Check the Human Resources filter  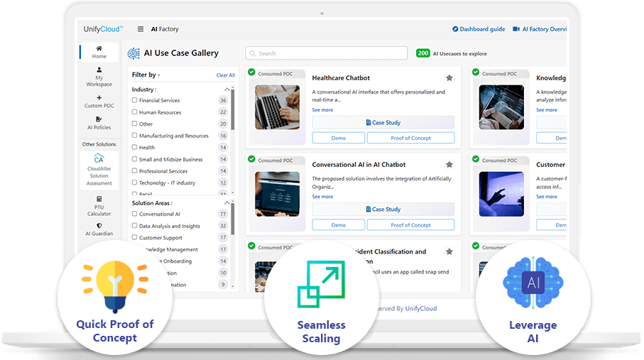tap(134, 111)
